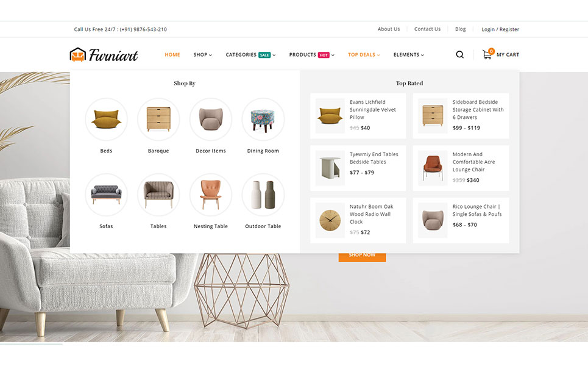Visit the Contact Us link
The height and width of the screenshot is (366, 588).
(427, 29)
